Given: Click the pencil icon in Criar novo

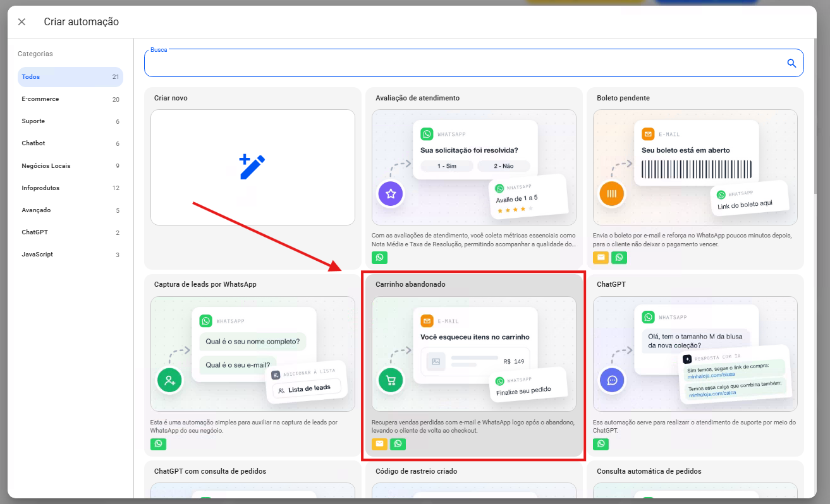Looking at the screenshot, I should pos(252,167).
